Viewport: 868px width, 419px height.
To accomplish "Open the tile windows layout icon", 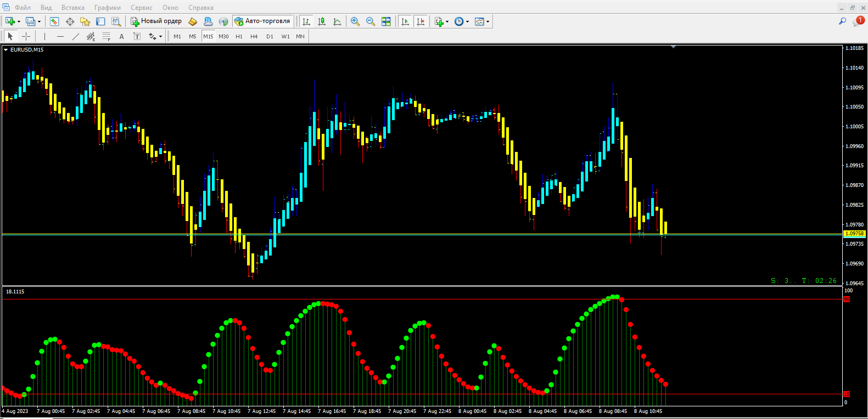I will tap(386, 21).
